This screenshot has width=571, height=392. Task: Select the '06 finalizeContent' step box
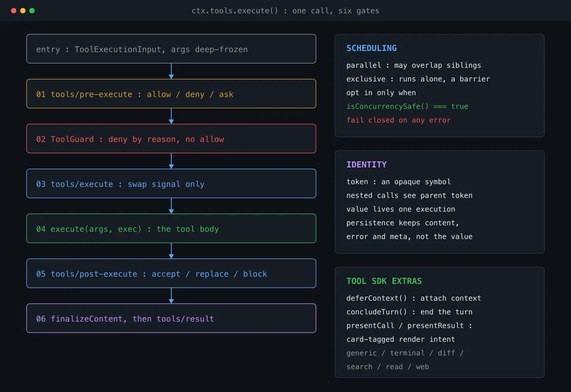coord(171,318)
